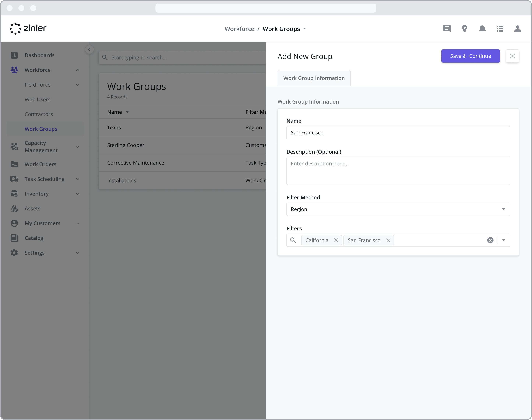Click the Task Scheduling truck icon
532x420 pixels.
pos(14,179)
